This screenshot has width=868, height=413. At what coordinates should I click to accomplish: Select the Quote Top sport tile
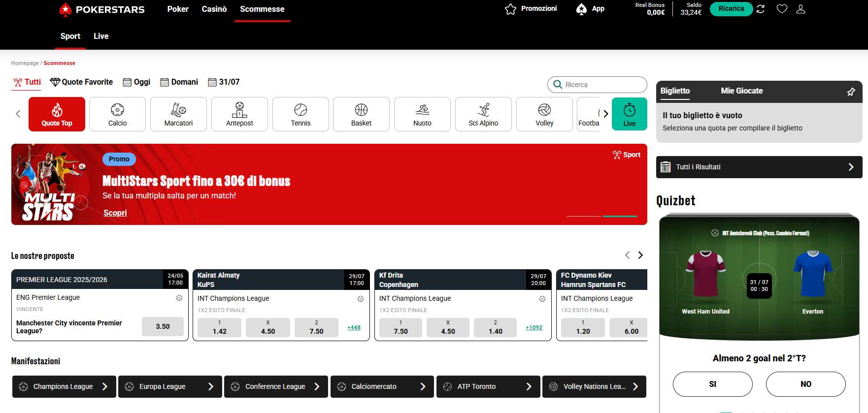pos(57,114)
